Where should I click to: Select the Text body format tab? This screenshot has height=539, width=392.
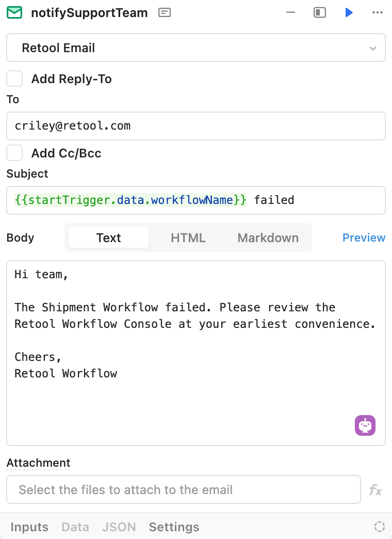(108, 237)
